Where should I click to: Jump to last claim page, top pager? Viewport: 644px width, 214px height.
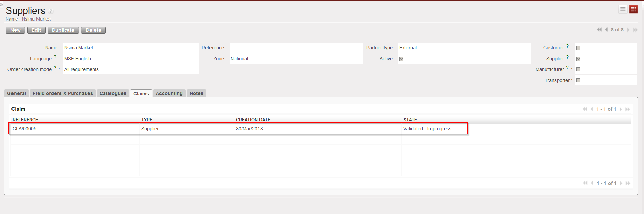coord(627,109)
